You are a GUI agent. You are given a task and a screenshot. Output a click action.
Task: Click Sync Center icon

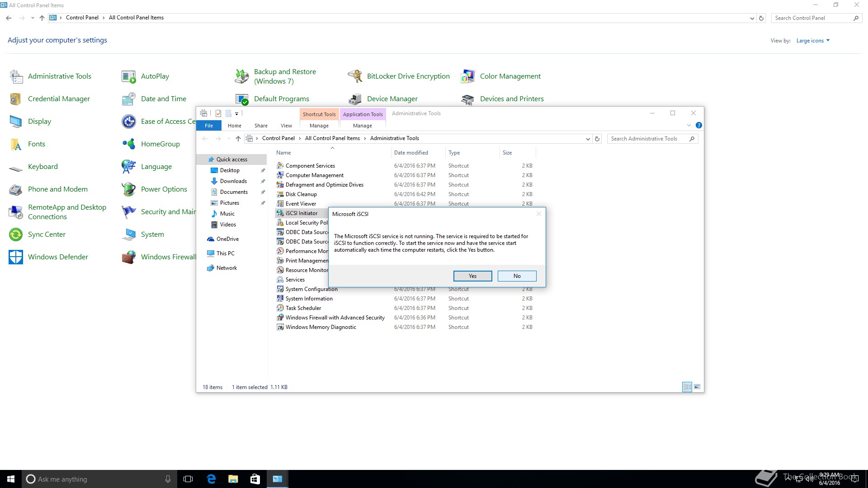tap(16, 235)
